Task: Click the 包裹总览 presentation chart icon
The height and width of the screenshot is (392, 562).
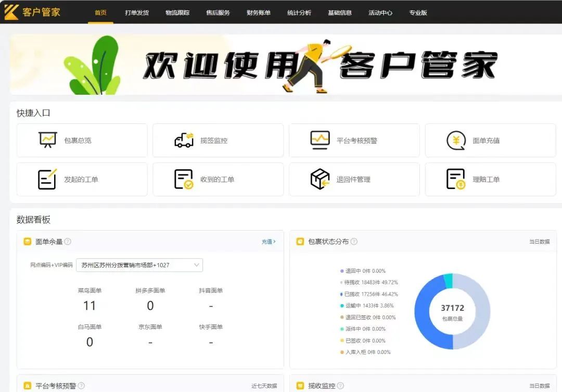Action: [x=48, y=140]
